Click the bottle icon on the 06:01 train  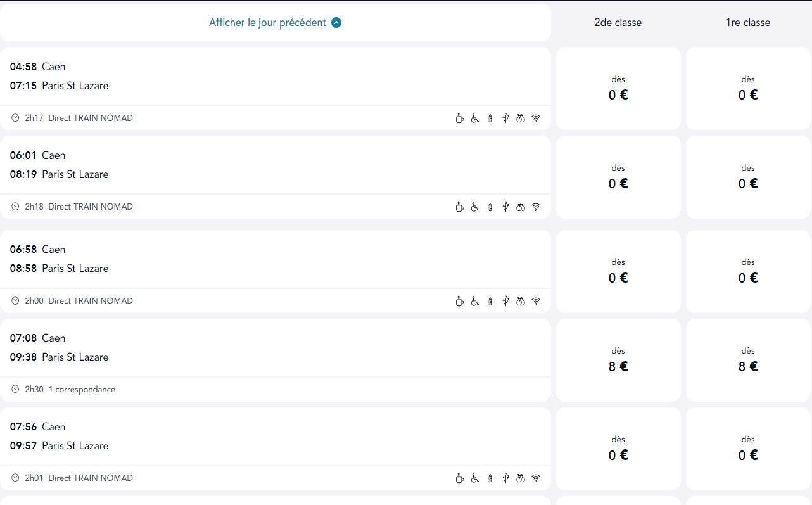490,207
